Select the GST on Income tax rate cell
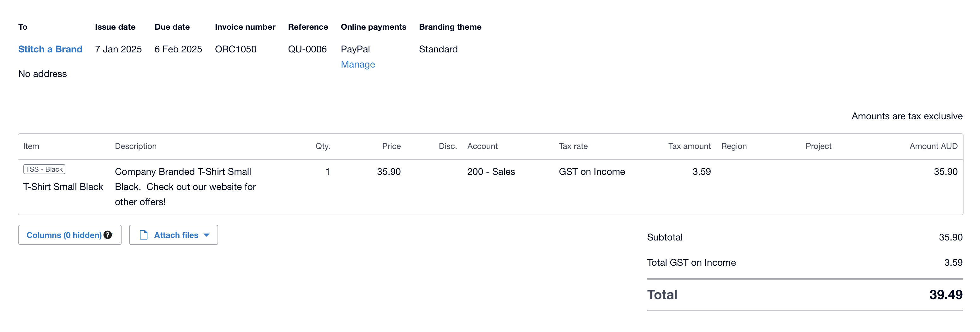The height and width of the screenshot is (332, 980). pos(592,171)
